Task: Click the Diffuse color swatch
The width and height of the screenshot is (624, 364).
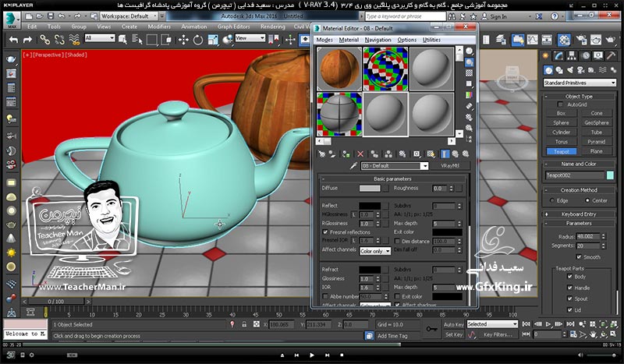Action: click(370, 188)
